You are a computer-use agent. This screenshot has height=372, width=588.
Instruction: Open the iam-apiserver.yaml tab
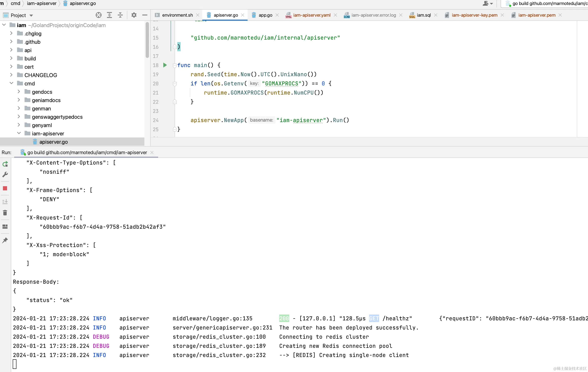click(311, 15)
